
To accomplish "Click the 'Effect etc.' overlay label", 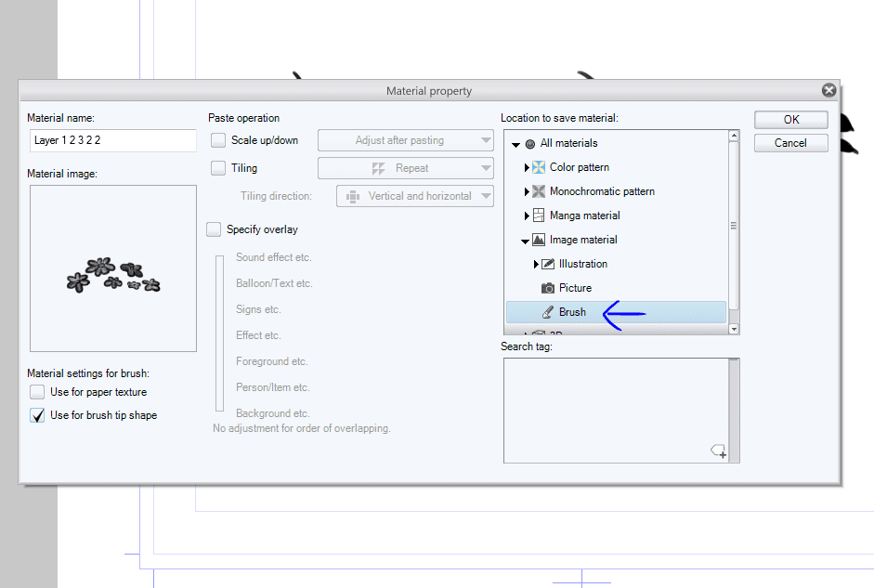I will coord(258,335).
